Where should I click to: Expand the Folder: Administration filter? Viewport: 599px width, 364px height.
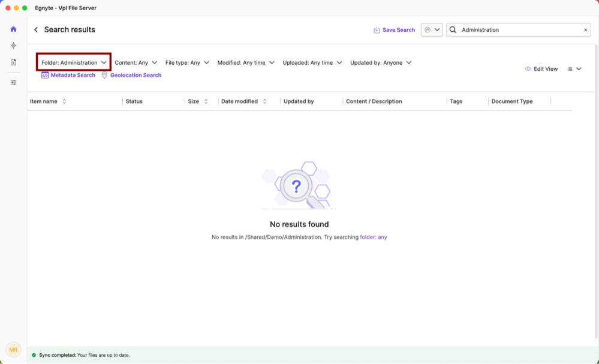[74, 62]
